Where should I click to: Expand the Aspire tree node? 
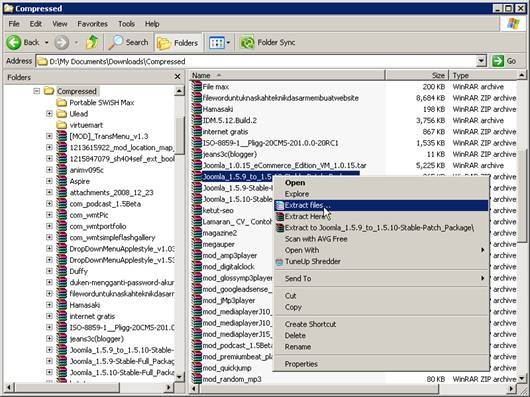(x=49, y=181)
